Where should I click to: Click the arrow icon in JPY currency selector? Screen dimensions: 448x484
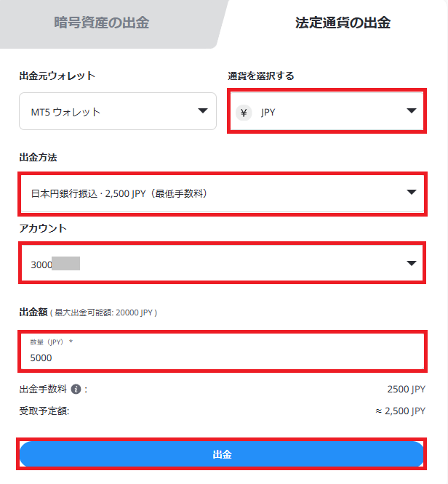coord(412,110)
